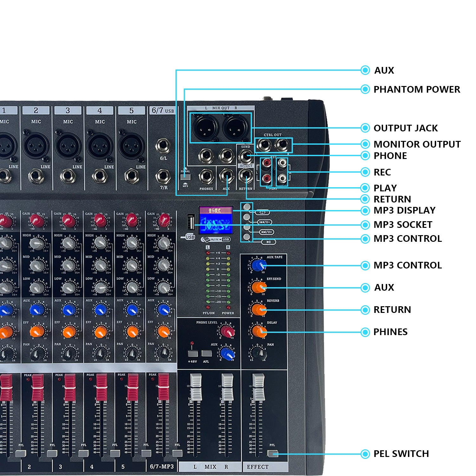Click the PEL SWITCH callout label

[x=401, y=453]
